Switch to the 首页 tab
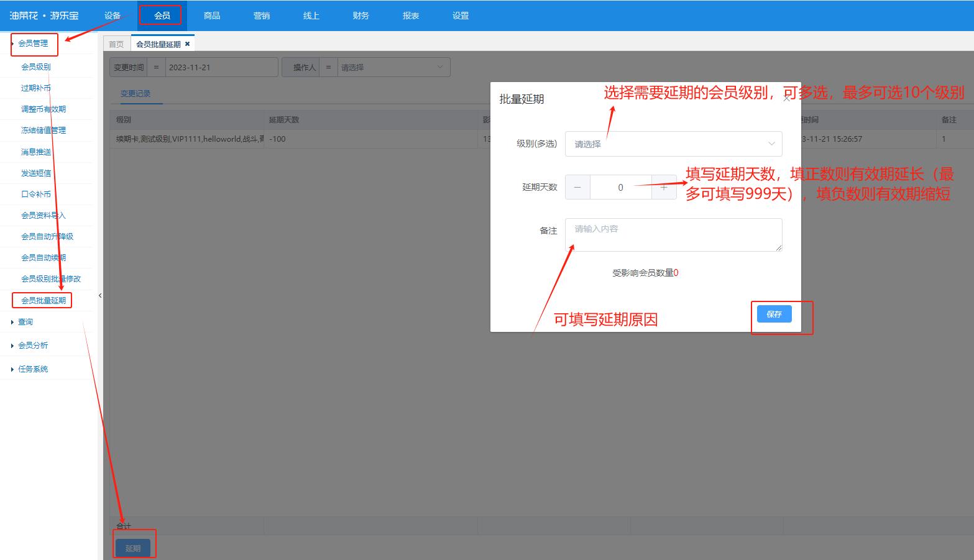The image size is (974, 560). [x=116, y=44]
